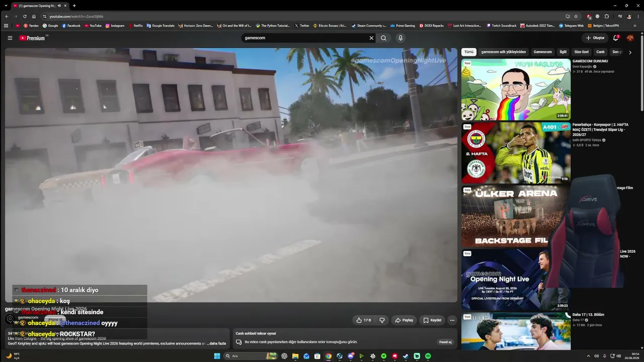Screen dimensions: 644x362
Task: Open the tab search dropdown arrow
Action: pyautogui.click(x=5, y=6)
